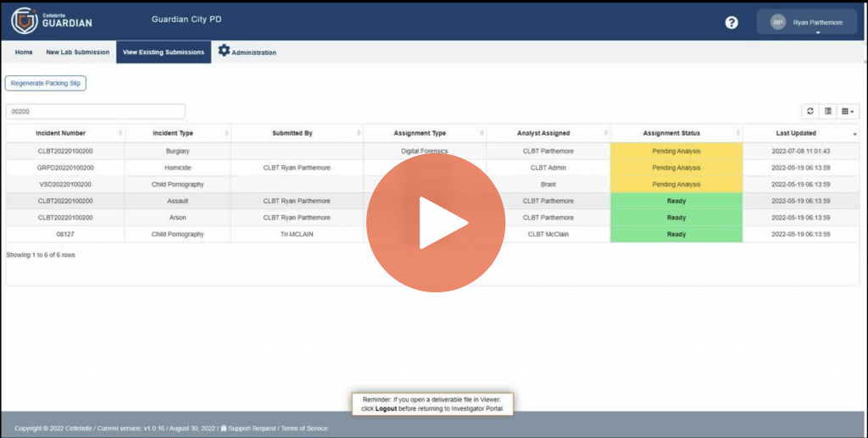Click Regenerate Packing Slip button
This screenshot has height=438, width=868.
tap(46, 83)
